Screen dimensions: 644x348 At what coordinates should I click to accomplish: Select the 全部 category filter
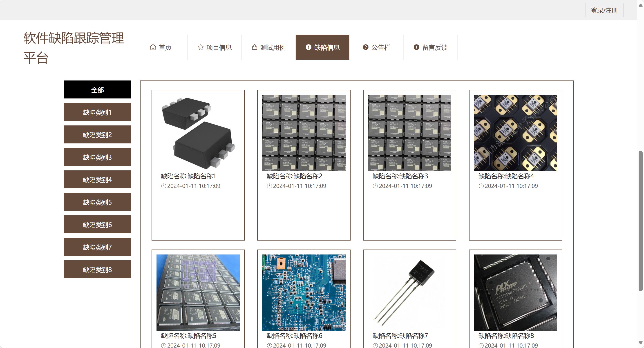click(x=97, y=89)
